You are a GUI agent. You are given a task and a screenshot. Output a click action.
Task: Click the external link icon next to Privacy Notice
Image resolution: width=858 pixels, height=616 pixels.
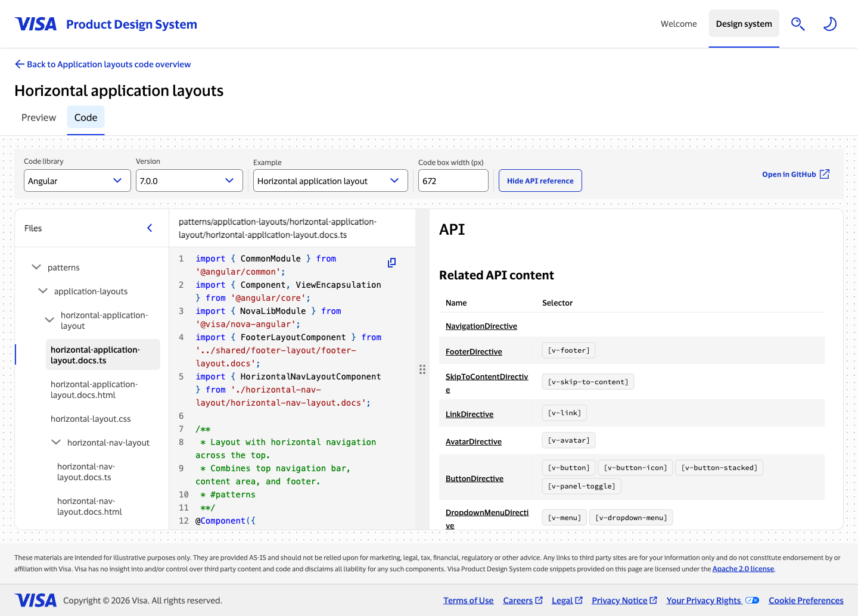[653, 601]
